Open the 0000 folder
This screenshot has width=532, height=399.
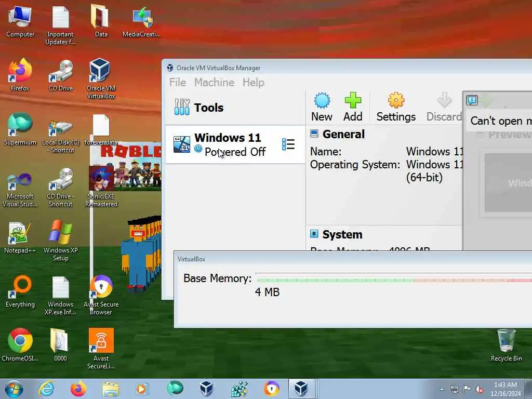tap(60, 345)
